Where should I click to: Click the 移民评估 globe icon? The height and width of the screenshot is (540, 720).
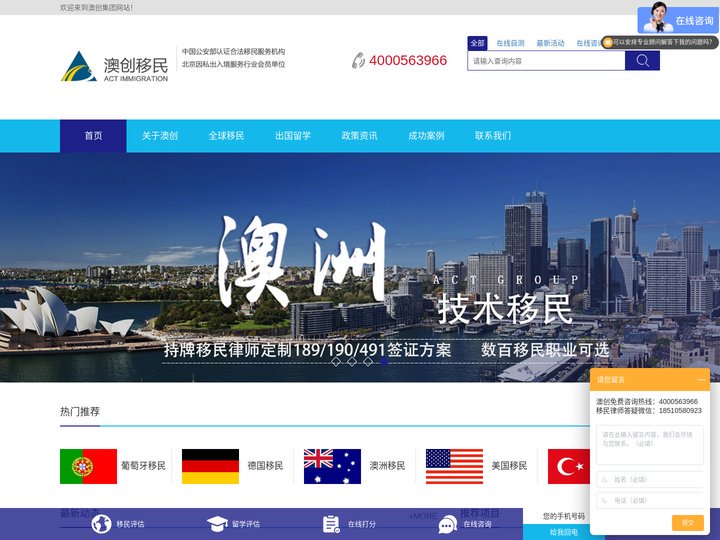pos(101,524)
